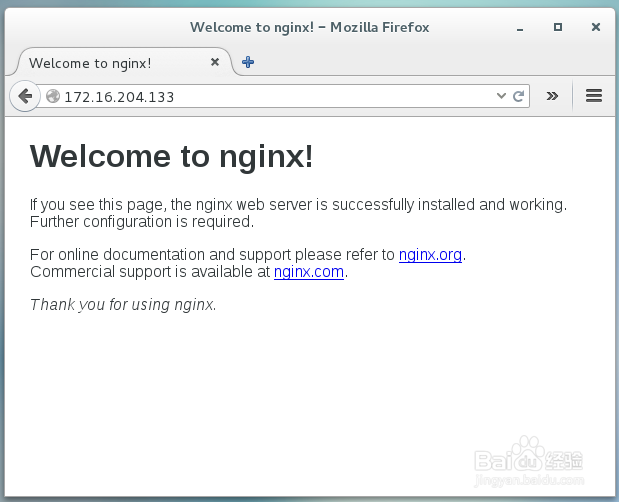The image size is (619, 502).
Task: Open the Firefox hamburger menu
Action: coord(594,96)
